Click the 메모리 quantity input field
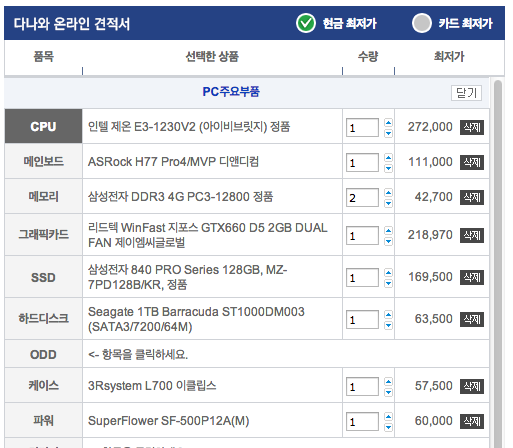 (362, 197)
